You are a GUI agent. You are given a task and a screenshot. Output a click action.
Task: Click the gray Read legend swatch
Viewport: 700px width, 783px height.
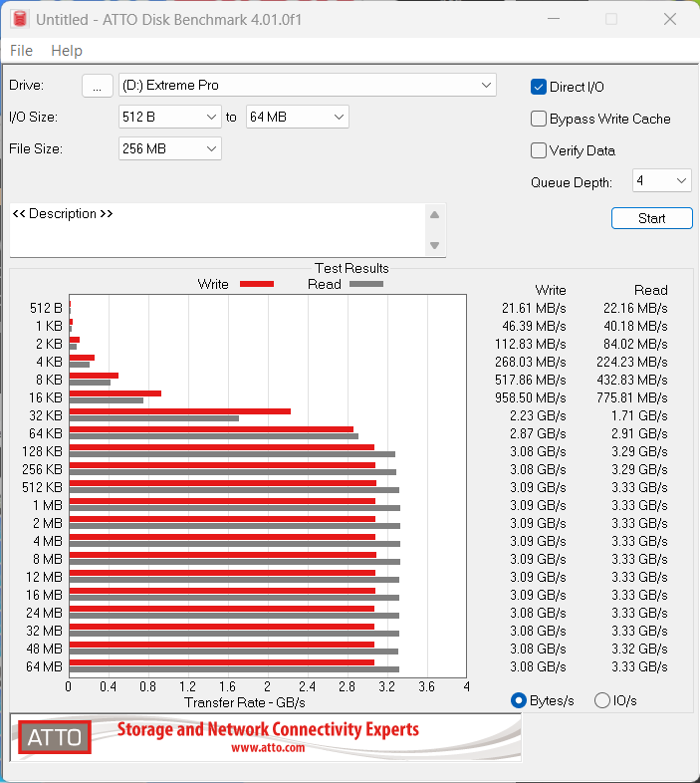(x=365, y=284)
